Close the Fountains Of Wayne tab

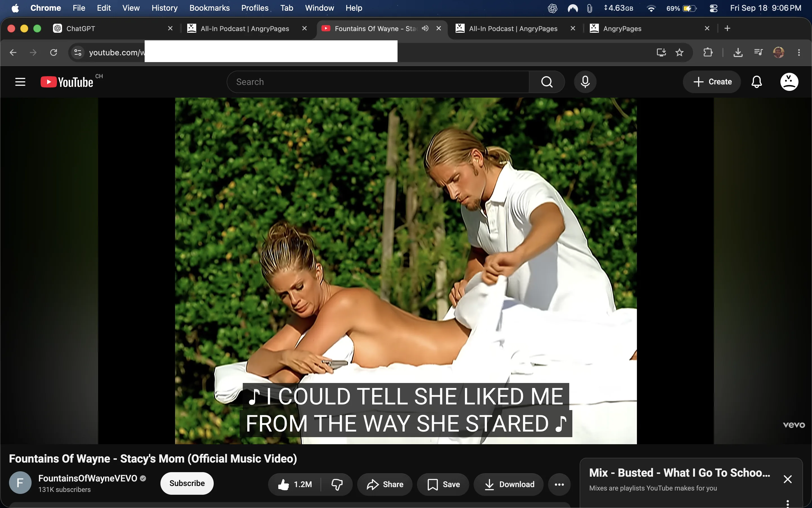pos(438,29)
